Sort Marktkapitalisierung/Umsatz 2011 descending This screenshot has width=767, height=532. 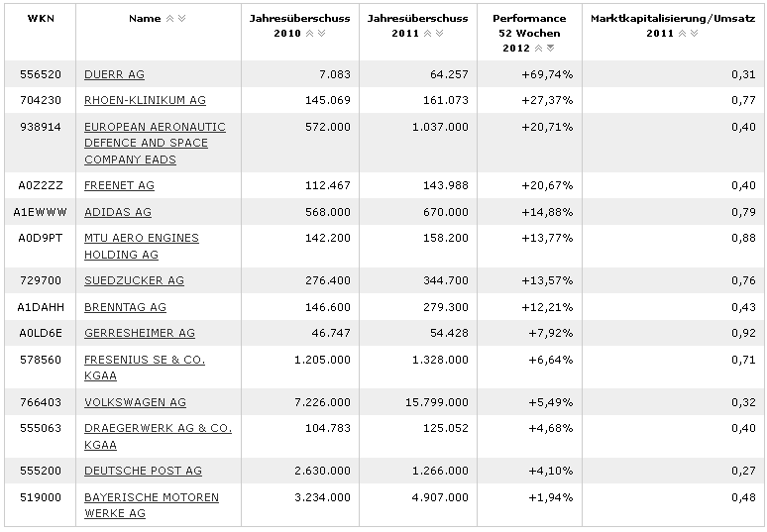(x=695, y=34)
